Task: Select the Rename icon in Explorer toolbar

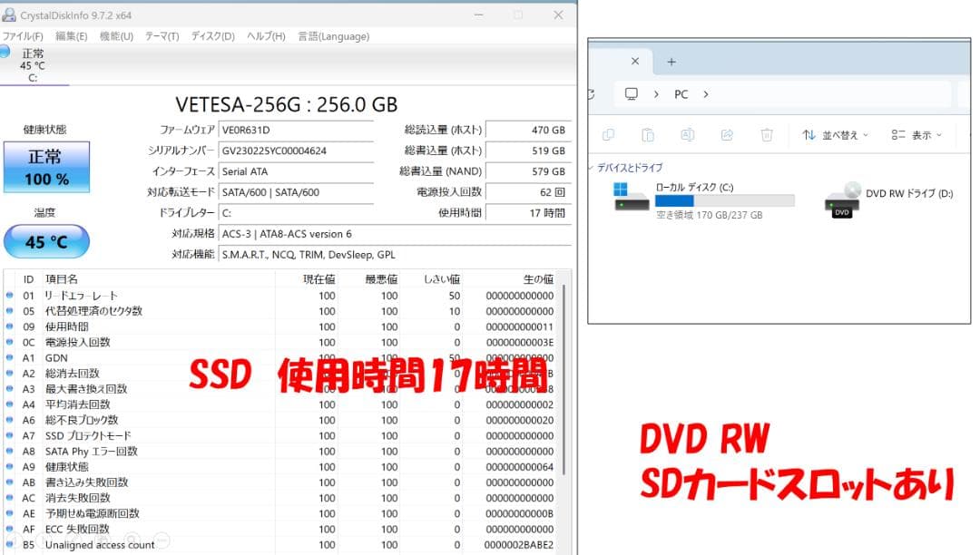Action: tap(688, 134)
